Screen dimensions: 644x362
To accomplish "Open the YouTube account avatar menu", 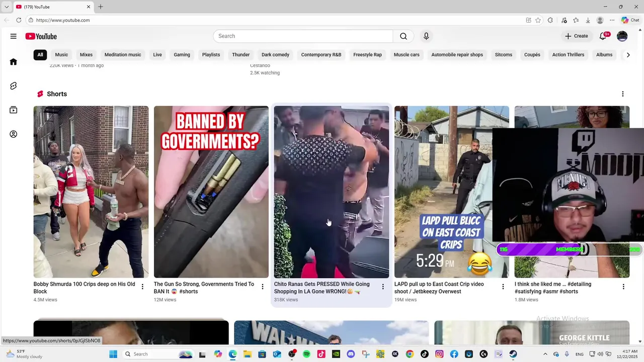I will coord(622,36).
